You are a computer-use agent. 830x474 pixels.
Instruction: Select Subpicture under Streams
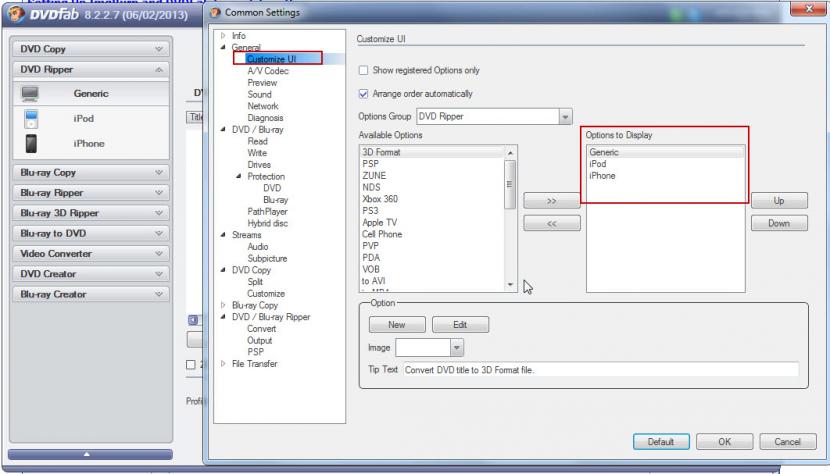click(267, 258)
